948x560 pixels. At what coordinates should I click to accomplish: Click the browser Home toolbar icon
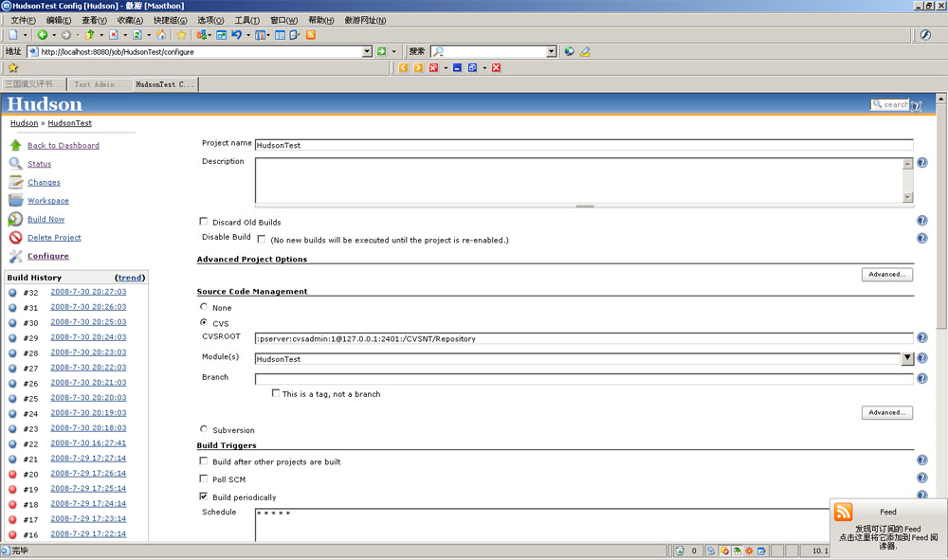tap(161, 35)
